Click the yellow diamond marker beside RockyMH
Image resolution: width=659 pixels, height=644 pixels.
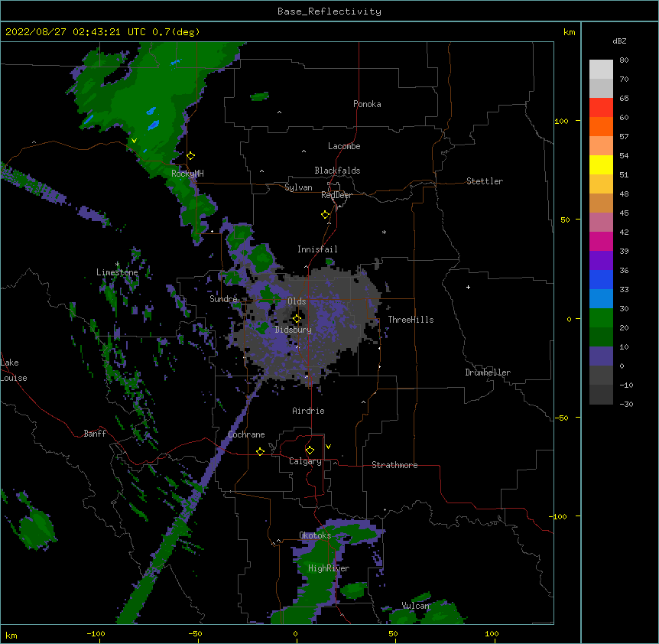[x=191, y=156]
